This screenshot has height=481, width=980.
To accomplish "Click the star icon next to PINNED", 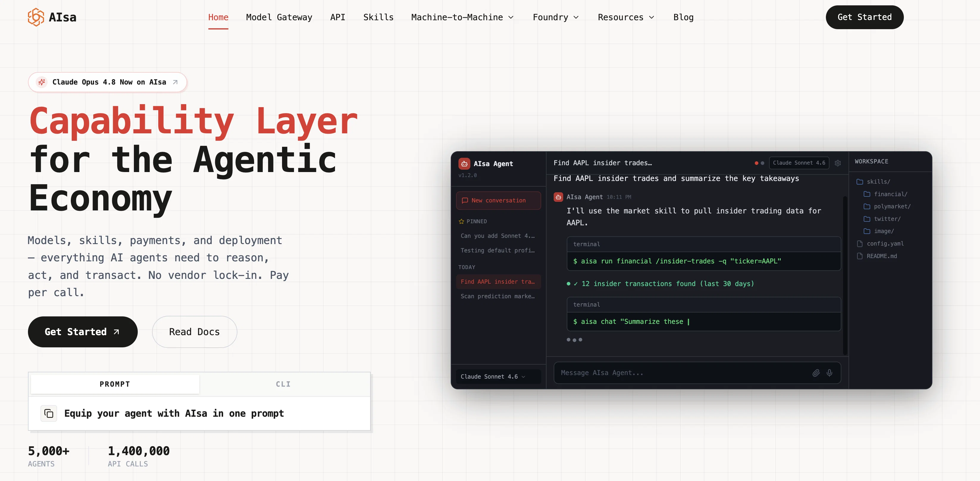I will (x=461, y=221).
